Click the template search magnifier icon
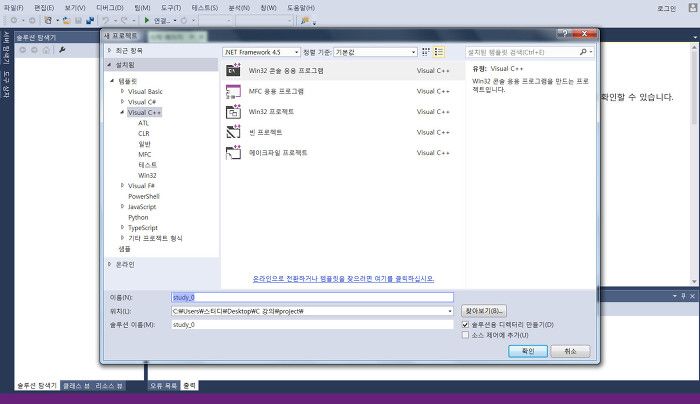This screenshot has height=404, width=700. click(583, 52)
